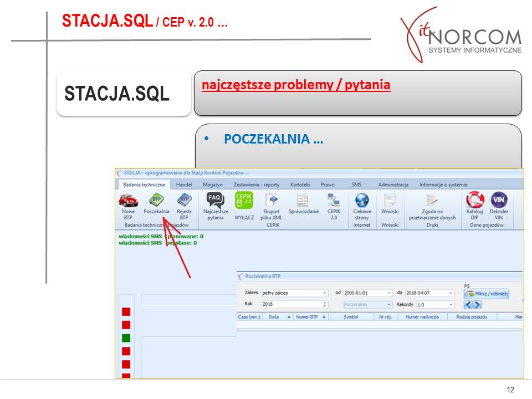Click 'wiadomości SMS - wysłane: 0' text

pos(158,243)
